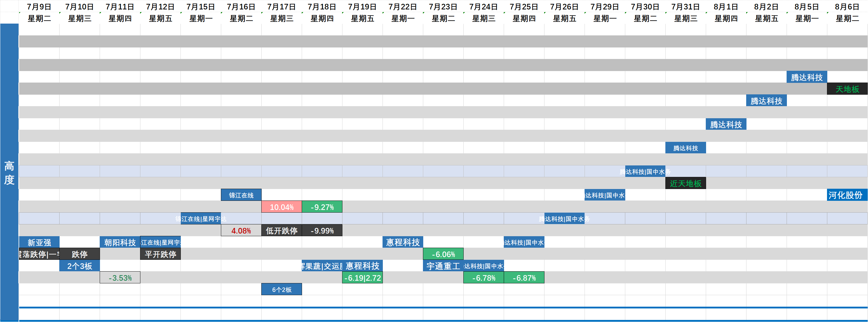
Task: Select 腾达科技 cell in the 8月2日 column
Action: [x=767, y=101]
